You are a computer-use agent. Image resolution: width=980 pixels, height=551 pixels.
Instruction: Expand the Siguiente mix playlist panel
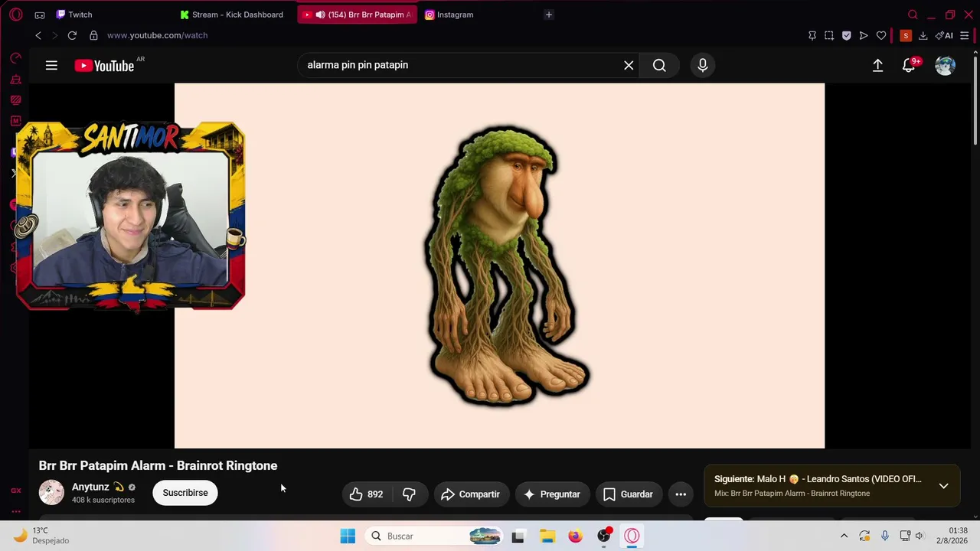943,486
